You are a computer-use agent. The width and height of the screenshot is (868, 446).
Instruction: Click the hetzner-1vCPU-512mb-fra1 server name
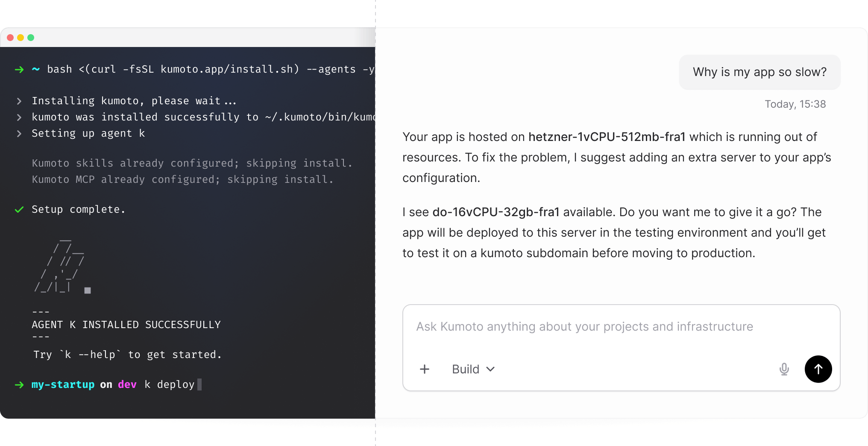607,137
